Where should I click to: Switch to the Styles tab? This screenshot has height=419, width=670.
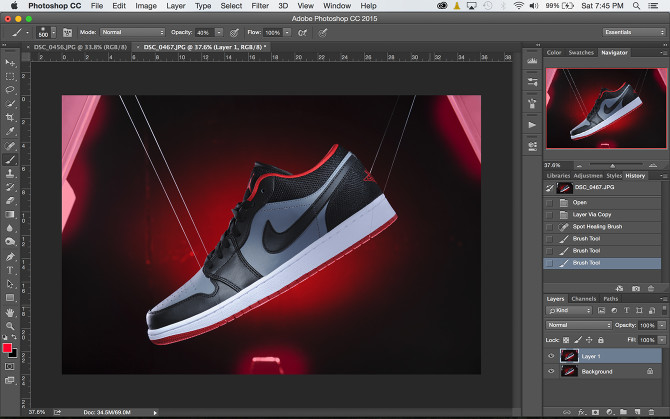[x=614, y=176]
